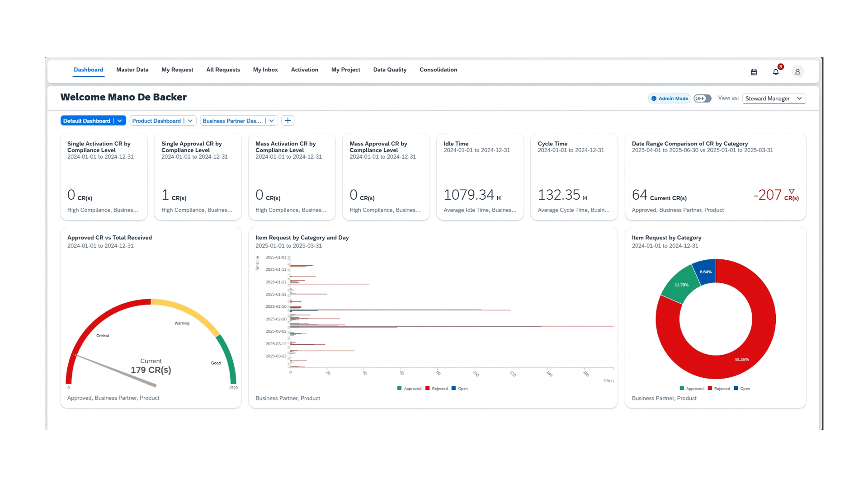868x488 pixels.
Task: Add a new dashboard with plus button
Action: 288,121
